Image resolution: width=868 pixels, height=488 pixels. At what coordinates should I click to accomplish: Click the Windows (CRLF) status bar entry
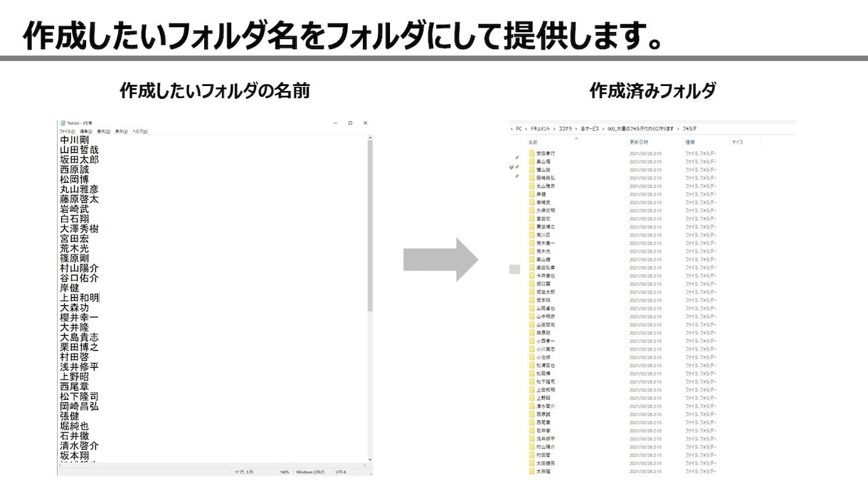pyautogui.click(x=311, y=472)
